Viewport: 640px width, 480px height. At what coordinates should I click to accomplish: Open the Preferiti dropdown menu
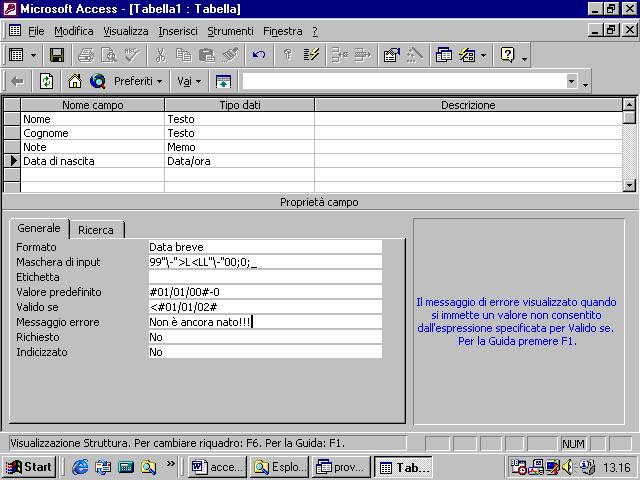point(138,81)
